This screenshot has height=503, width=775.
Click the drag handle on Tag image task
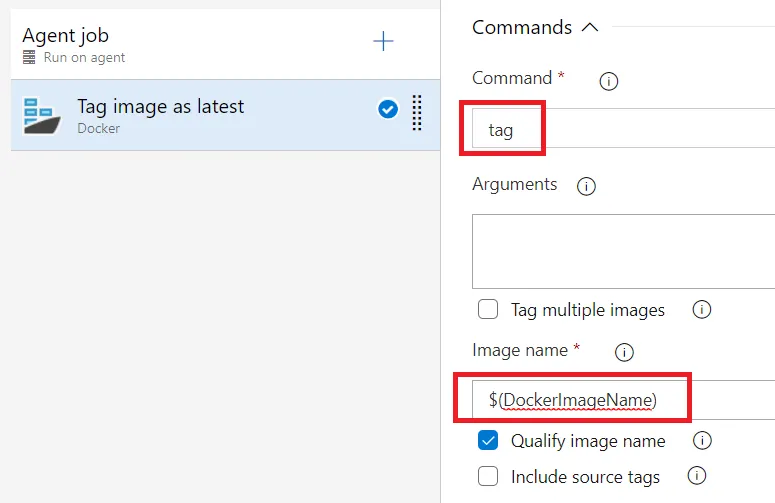(x=416, y=113)
